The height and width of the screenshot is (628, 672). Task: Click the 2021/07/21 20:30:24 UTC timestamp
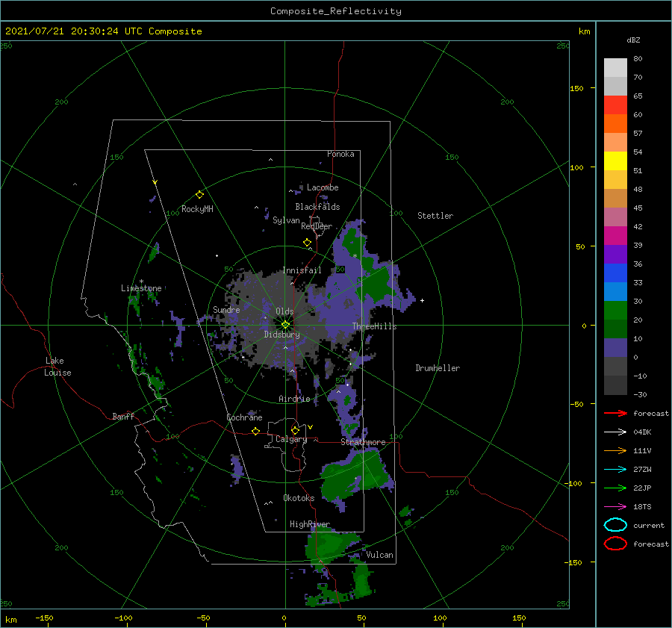click(103, 31)
